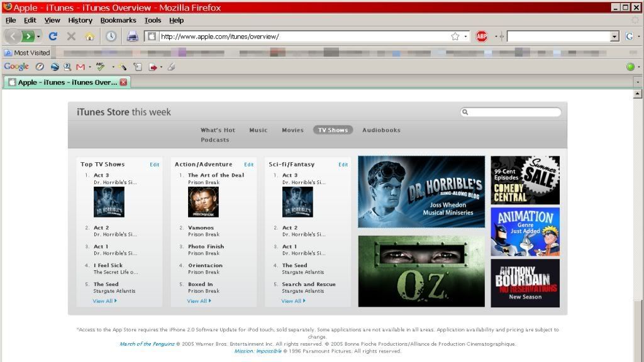Open the History menu

click(80, 20)
